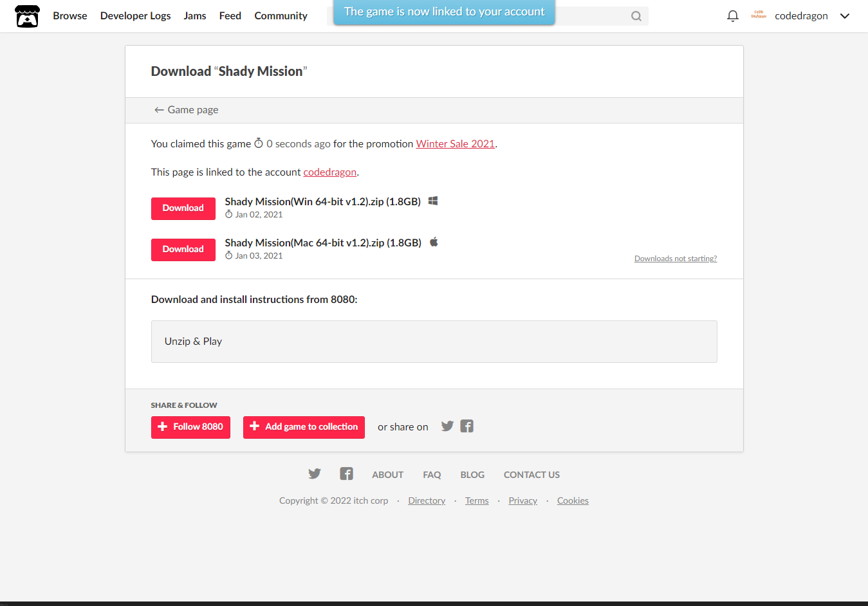Open the BLOG footer link
The height and width of the screenshot is (606, 868).
coord(472,475)
